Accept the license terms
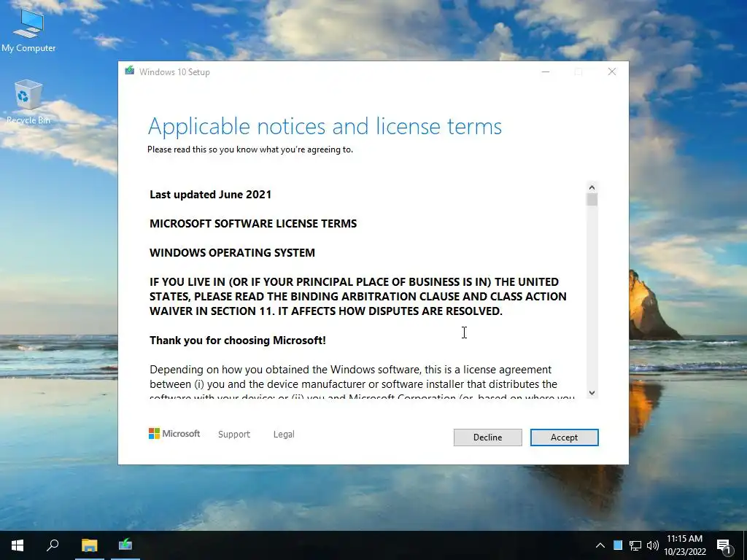Viewport: 747px width, 560px height. coord(564,437)
